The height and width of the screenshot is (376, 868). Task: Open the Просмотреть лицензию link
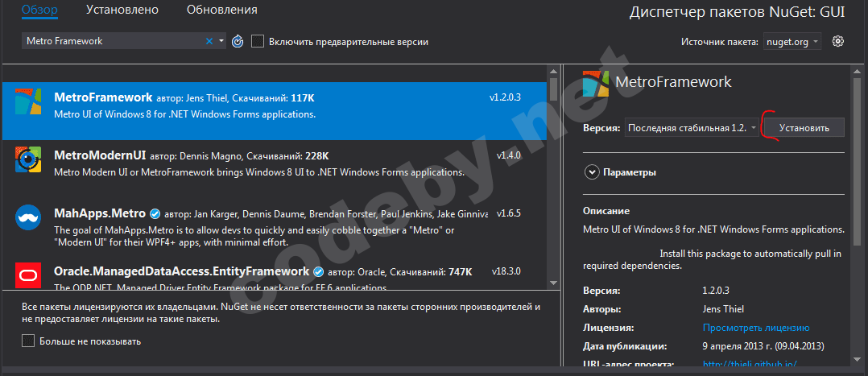click(x=756, y=328)
